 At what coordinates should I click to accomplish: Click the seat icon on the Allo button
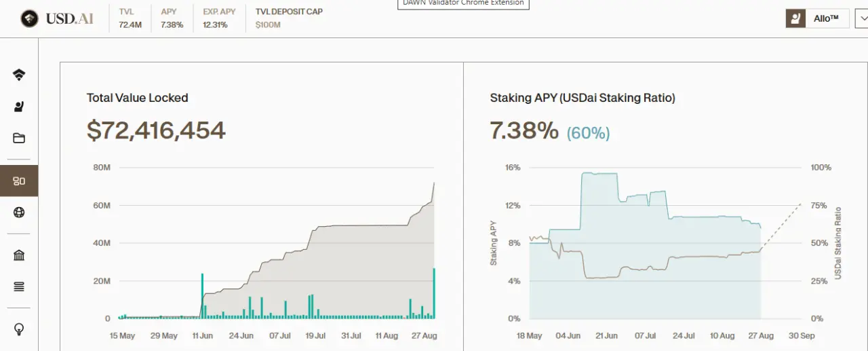[x=795, y=18]
